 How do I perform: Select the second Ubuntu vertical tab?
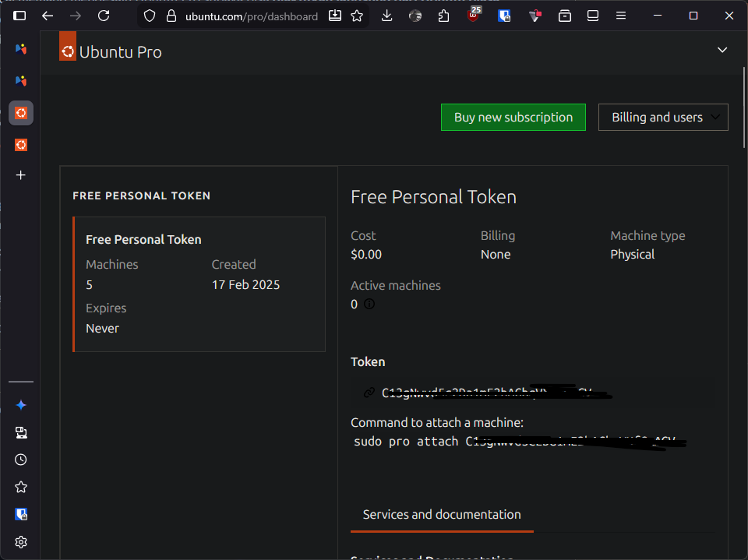21,145
